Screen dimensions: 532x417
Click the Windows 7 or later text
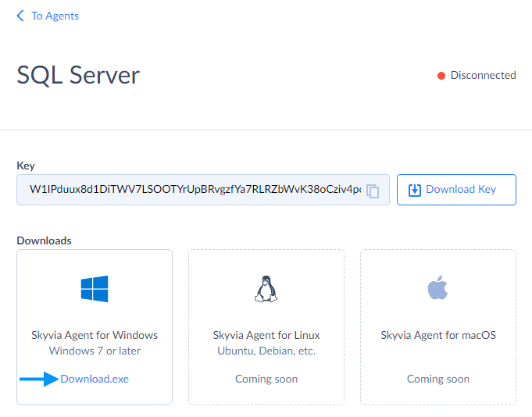[95, 351]
